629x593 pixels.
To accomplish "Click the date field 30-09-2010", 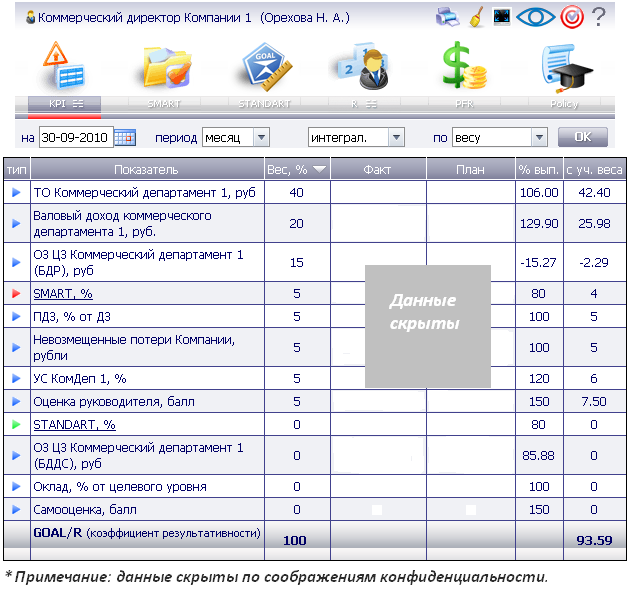I will click(76, 138).
